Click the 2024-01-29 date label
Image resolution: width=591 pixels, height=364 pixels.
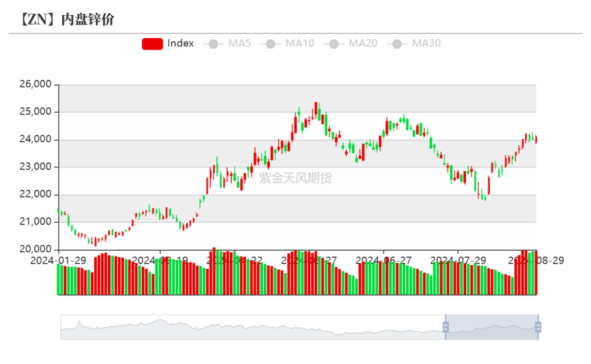59,261
